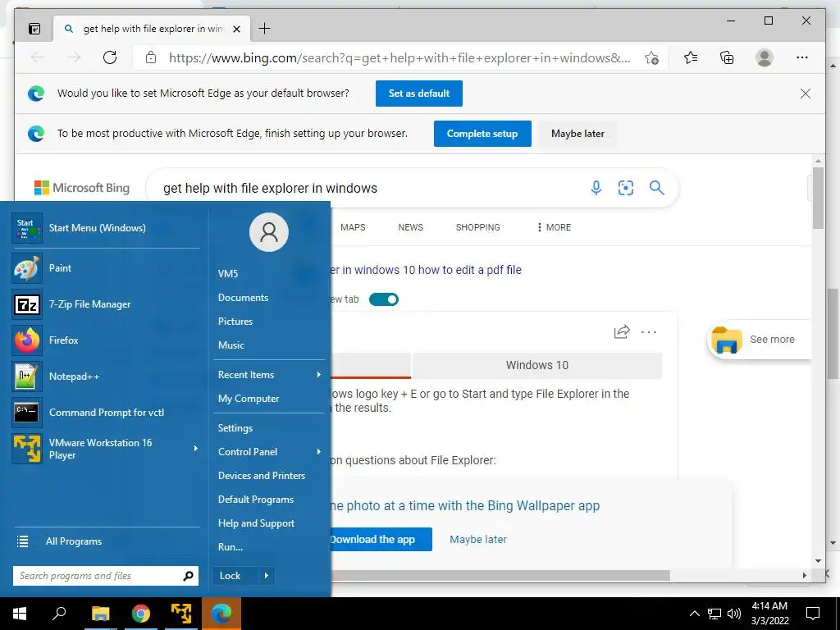The width and height of the screenshot is (840, 630).
Task: Share the Bing answer card
Action: tap(622, 332)
